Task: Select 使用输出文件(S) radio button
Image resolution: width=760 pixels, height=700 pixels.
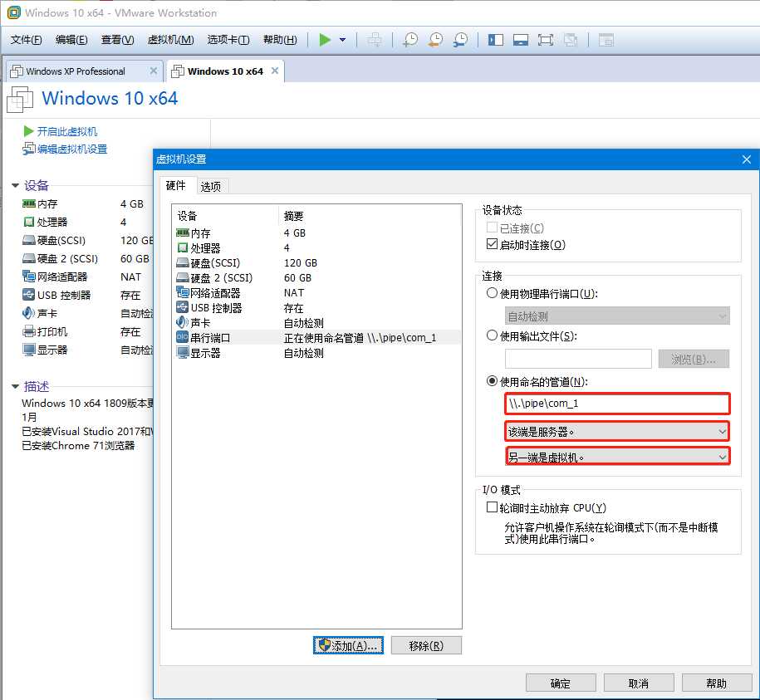Action: 492,335
